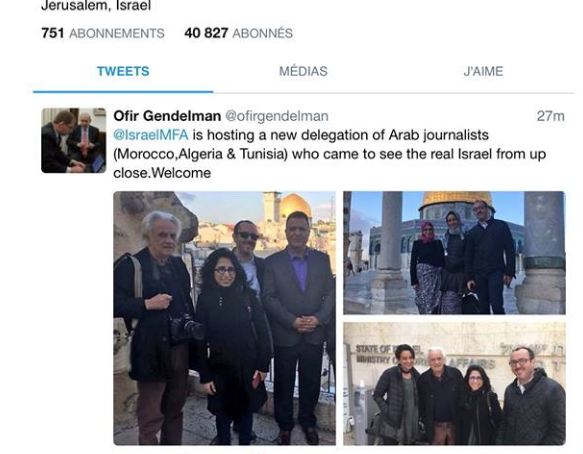Click the blue underline beneath TWEETS
This screenshot has height=454, width=583.
(x=123, y=91)
